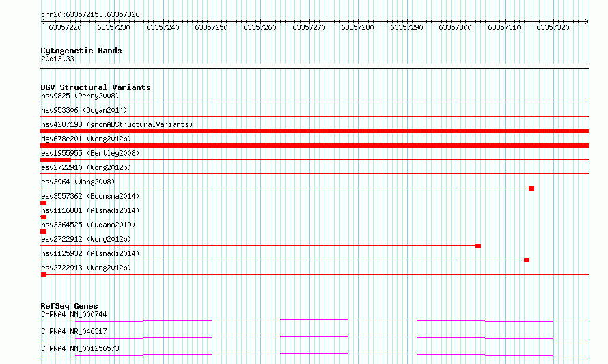The image size is (608, 364).
Task: Open gene CHRNA4|NM_001256573
Action: point(80,348)
